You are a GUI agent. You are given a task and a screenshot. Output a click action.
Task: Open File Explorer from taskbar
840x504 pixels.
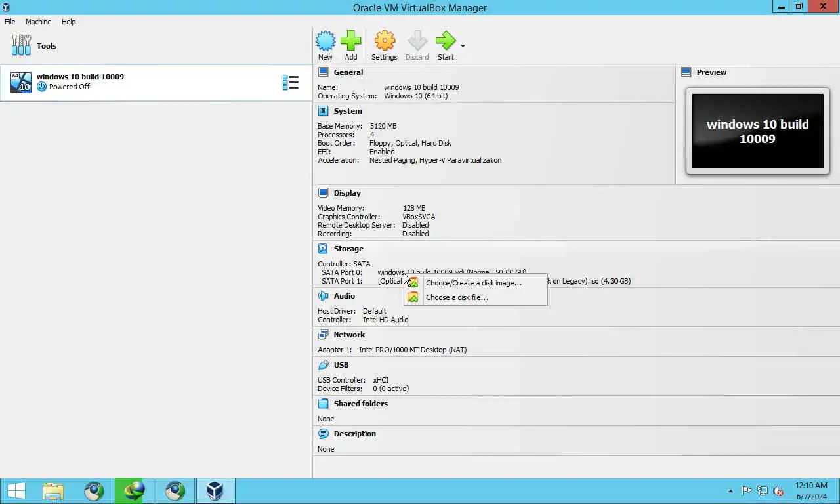(x=53, y=491)
